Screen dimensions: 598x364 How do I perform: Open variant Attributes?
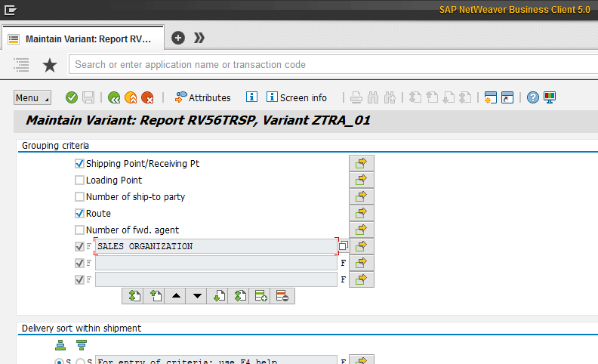click(202, 97)
